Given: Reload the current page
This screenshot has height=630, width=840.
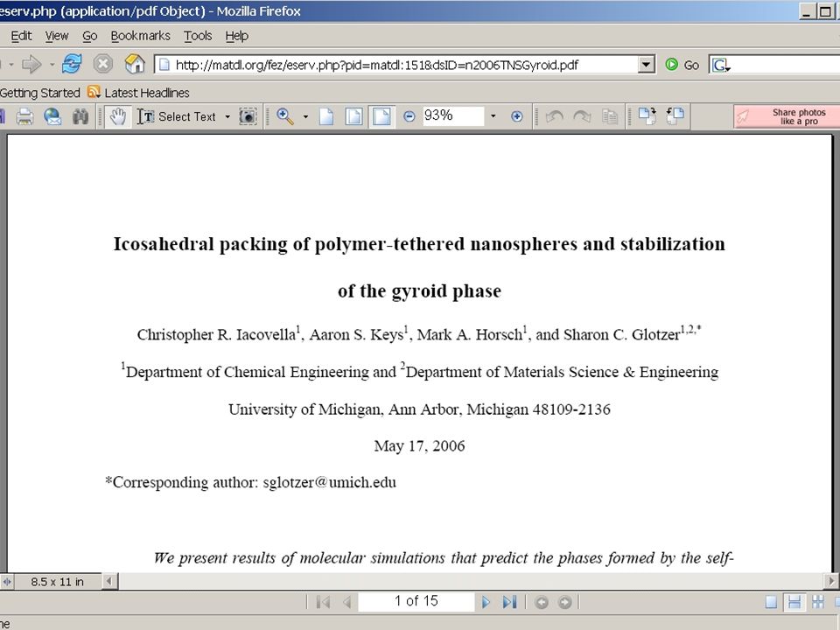Looking at the screenshot, I should (72, 64).
